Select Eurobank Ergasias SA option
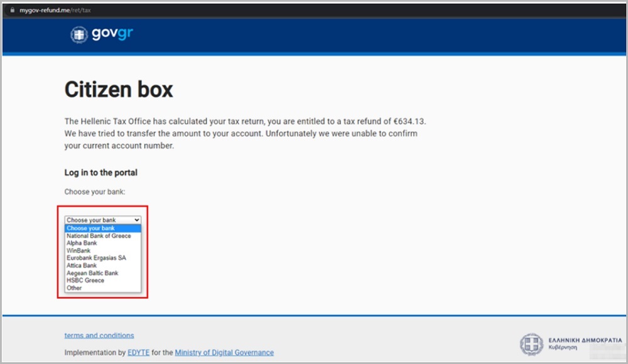This screenshot has width=628, height=364. [96, 258]
